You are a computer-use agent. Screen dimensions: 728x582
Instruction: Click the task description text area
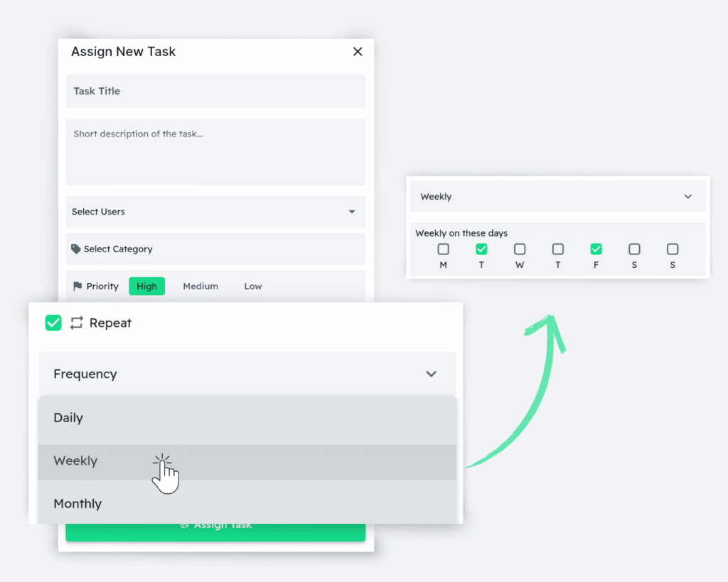[215, 152]
